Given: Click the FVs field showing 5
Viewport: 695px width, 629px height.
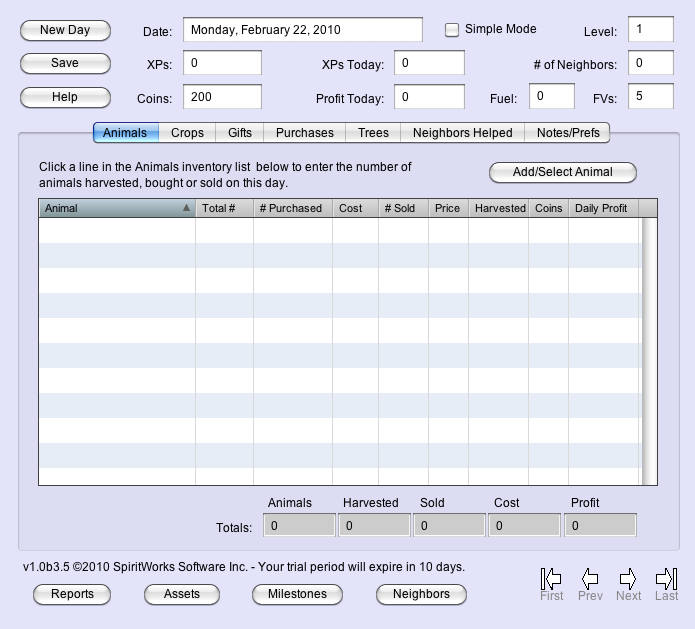Looking at the screenshot, I should tap(651, 96).
